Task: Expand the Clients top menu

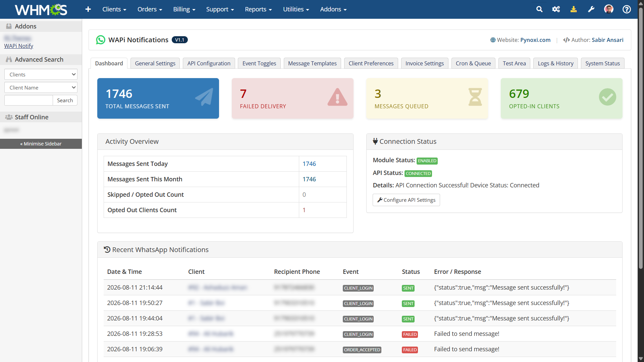Action: pyautogui.click(x=114, y=9)
